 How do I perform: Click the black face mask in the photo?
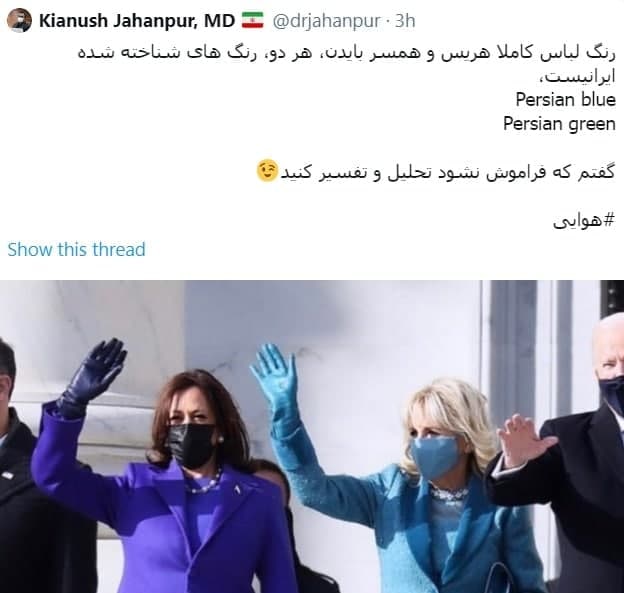pyautogui.click(x=190, y=445)
